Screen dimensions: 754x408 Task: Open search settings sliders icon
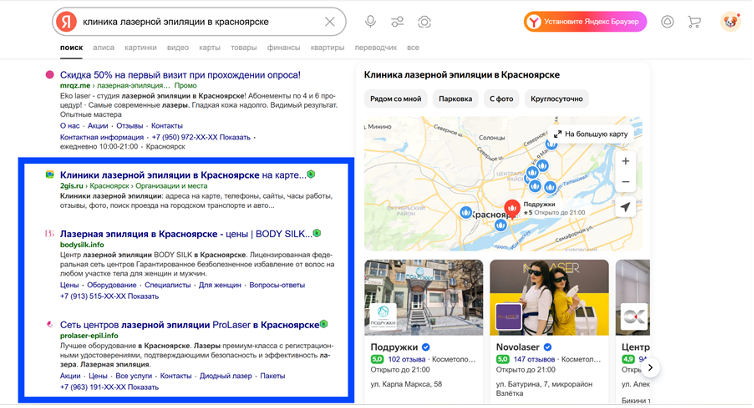(x=397, y=22)
